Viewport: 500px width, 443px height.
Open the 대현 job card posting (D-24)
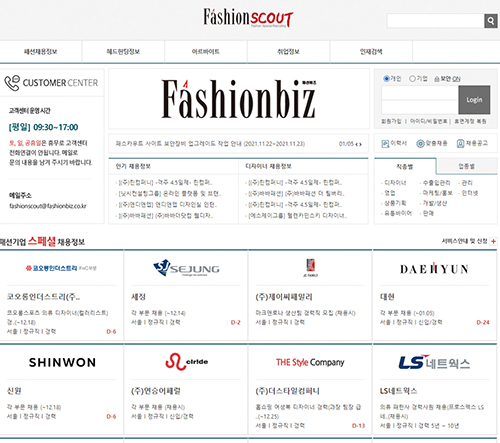(x=435, y=296)
